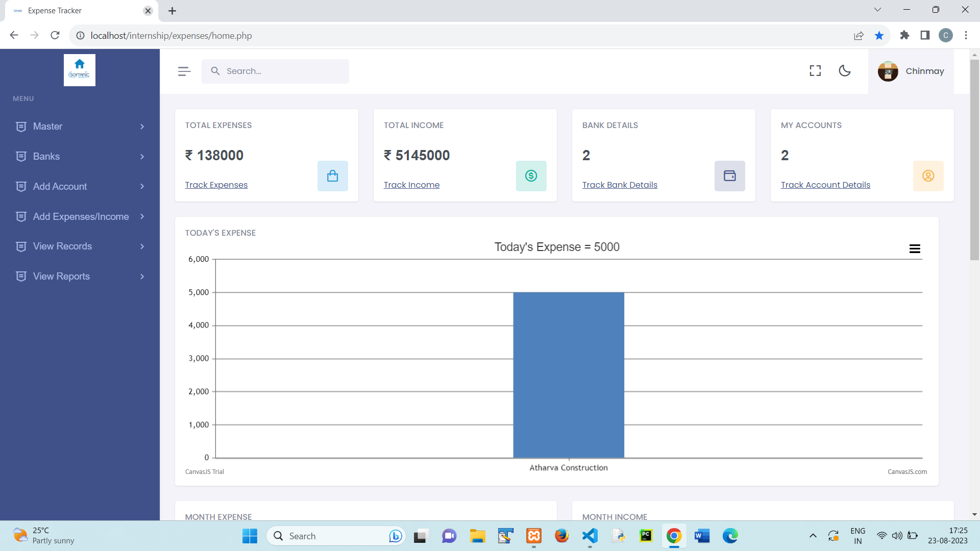Open the tab search dropdown arrow

[877, 10]
